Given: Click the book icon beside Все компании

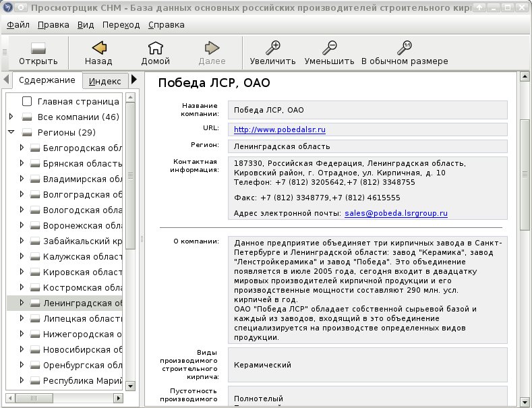Looking at the screenshot, I should tap(27, 117).
